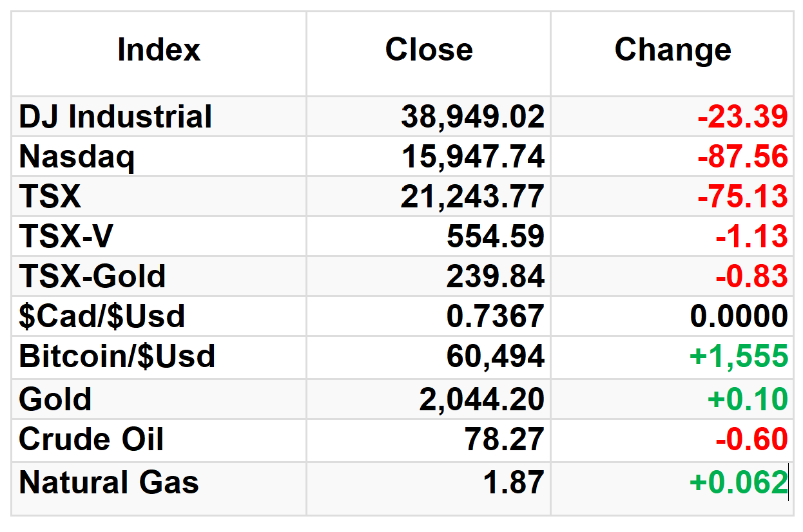This screenshot has height=532, width=803.
Task: Select the Bitcoin/$Usd change +1,555
Action: point(739,356)
